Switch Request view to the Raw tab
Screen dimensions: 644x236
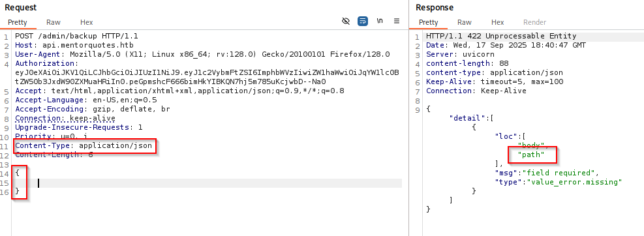pos(54,22)
